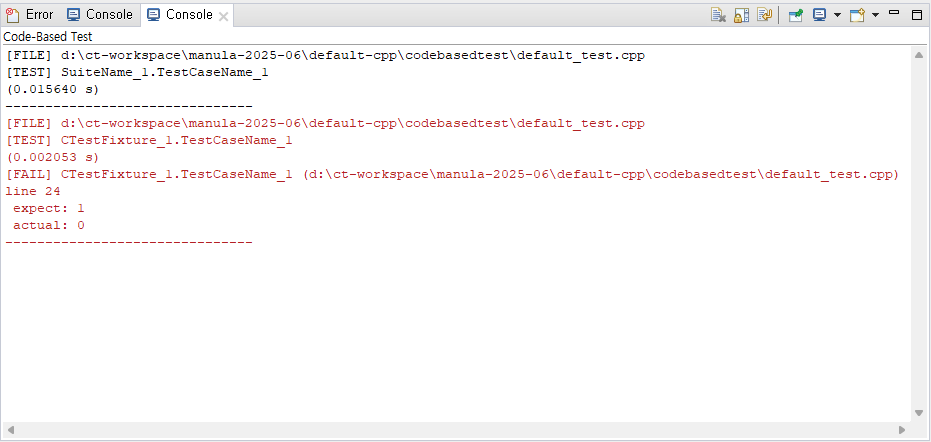Minimize the console view panel
Screen dimensions: 931x442
click(894, 12)
